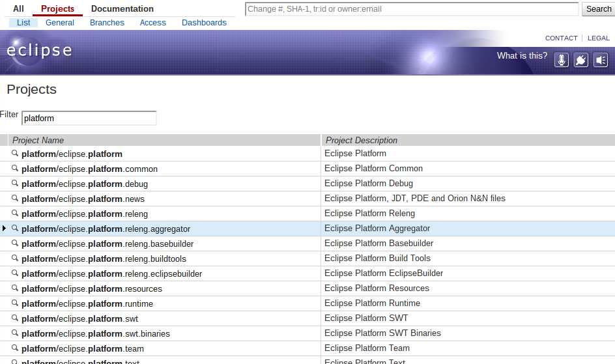615x364 pixels.
Task: Click description 'Eclipse Platform Team'
Action: tap(367, 348)
